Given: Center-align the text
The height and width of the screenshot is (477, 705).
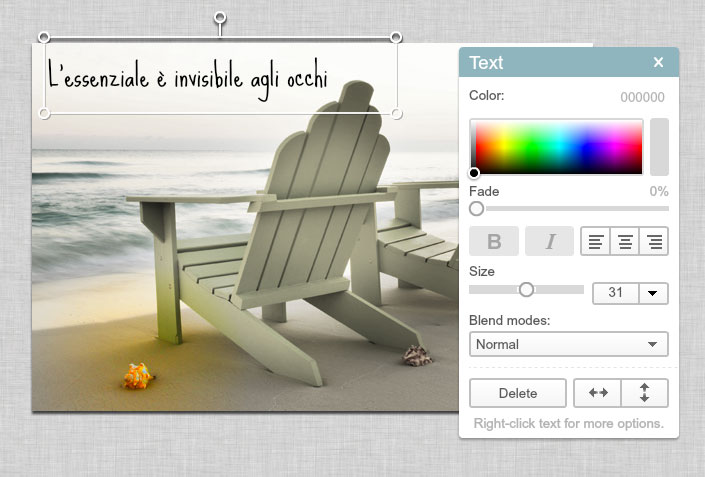Looking at the screenshot, I should pos(625,241).
